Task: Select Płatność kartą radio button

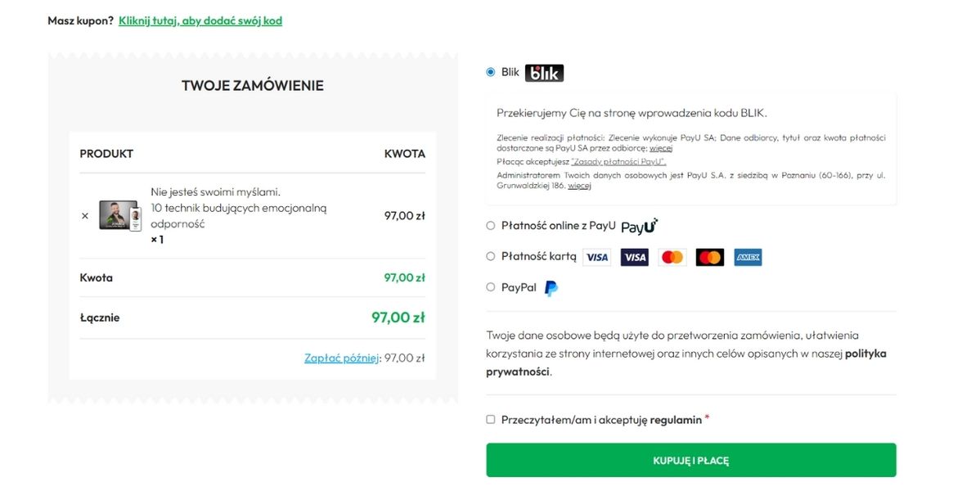Action: 491,256
